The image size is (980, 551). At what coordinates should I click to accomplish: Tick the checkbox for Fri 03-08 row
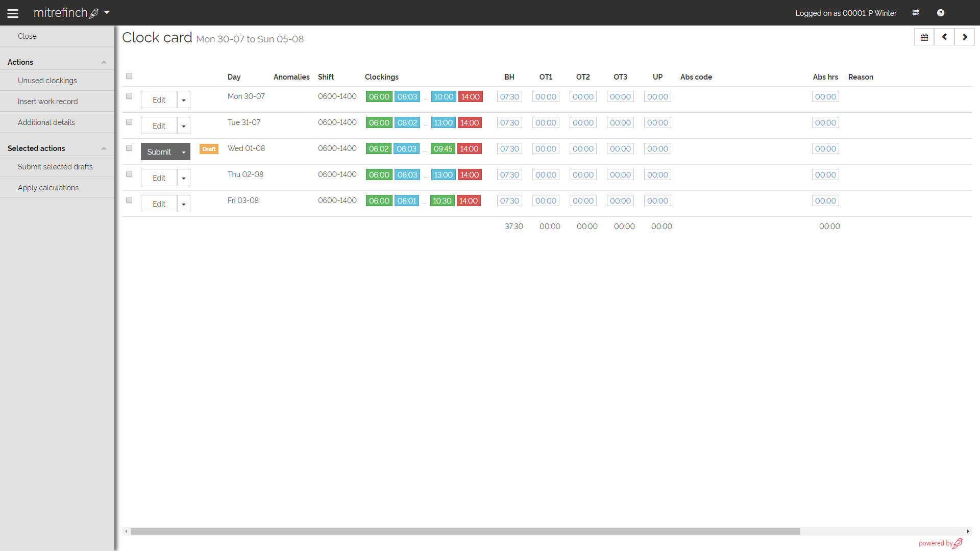(129, 200)
